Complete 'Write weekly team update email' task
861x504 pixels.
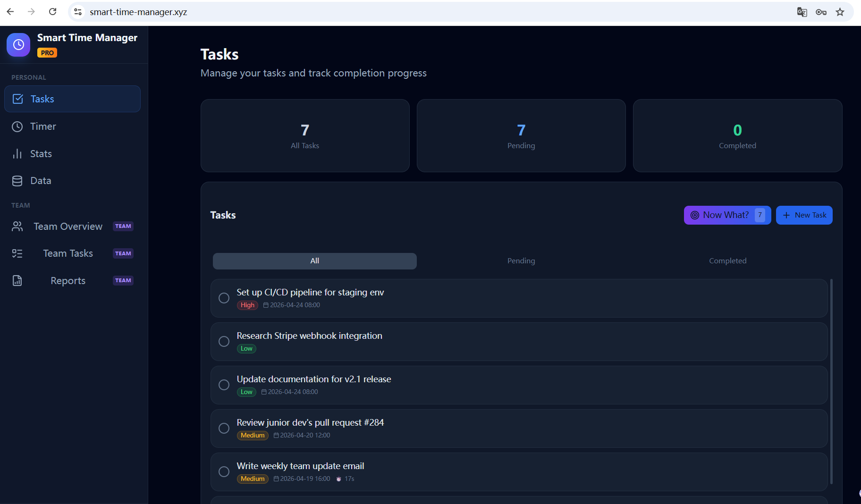point(224,471)
